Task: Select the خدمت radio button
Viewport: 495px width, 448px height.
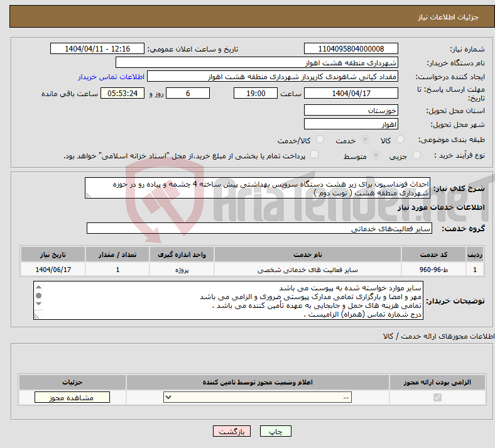Action: pyautogui.click(x=365, y=139)
